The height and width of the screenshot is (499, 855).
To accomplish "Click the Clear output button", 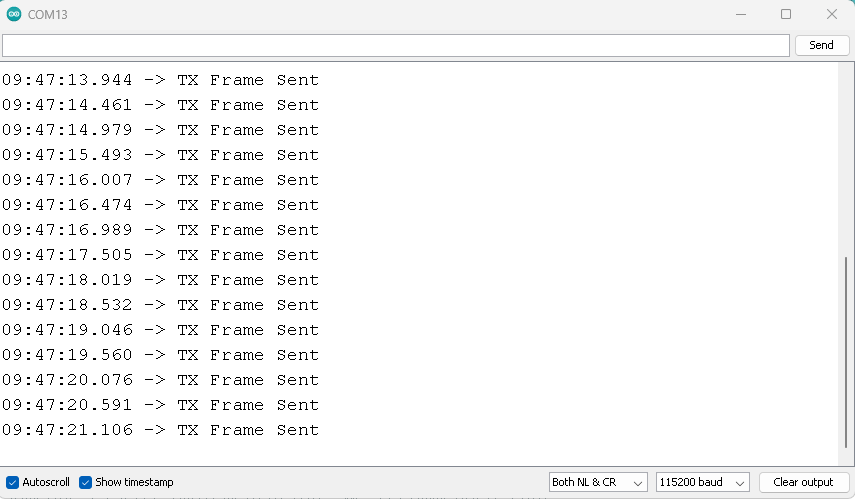I will (803, 482).
